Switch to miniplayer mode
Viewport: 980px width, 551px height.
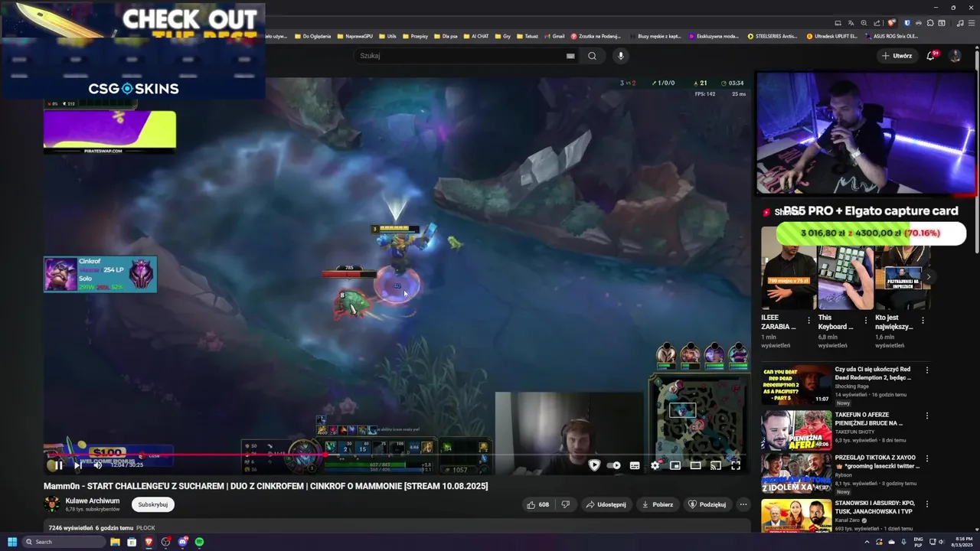[675, 465]
